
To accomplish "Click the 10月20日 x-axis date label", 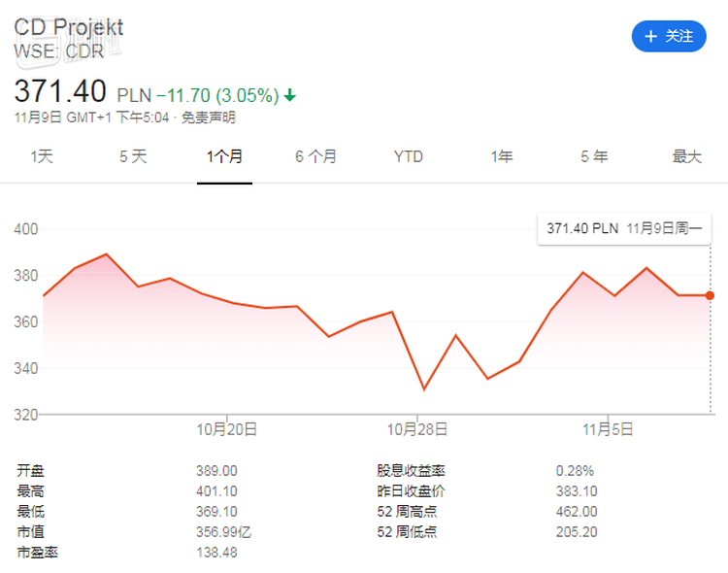I will coord(226,428).
